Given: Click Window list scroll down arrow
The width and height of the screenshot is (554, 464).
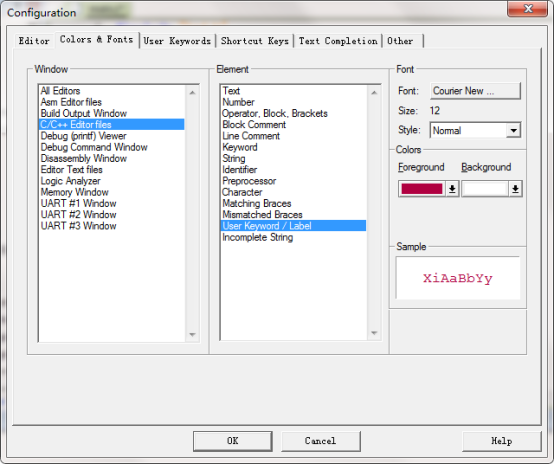Looking at the screenshot, I should [x=192, y=334].
